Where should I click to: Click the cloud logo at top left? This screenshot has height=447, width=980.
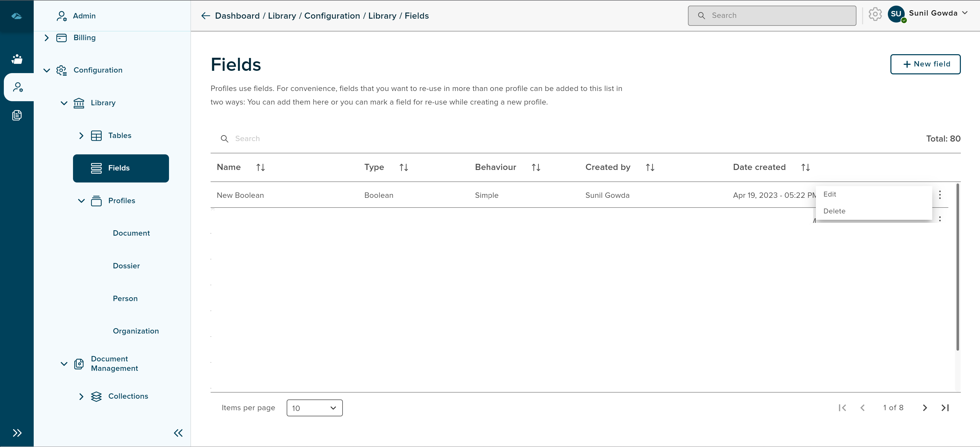point(17,16)
